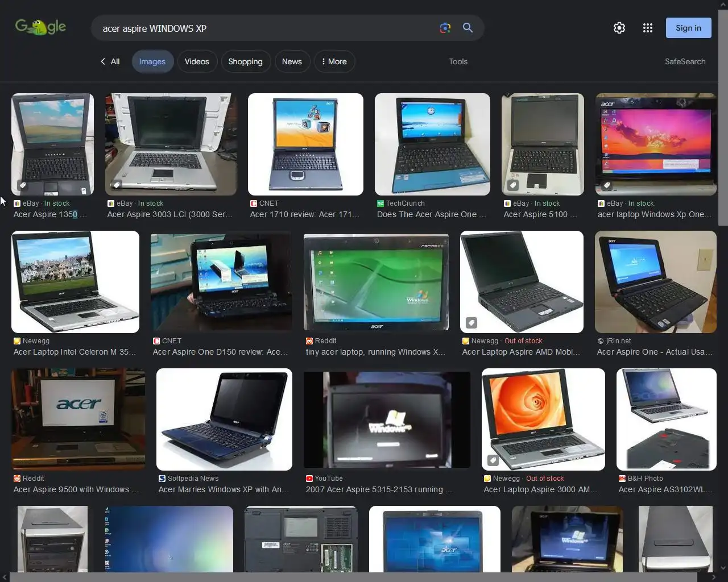Click product tag icon on Windows Xp One image
Screen dimensions: 728x582
(606, 185)
